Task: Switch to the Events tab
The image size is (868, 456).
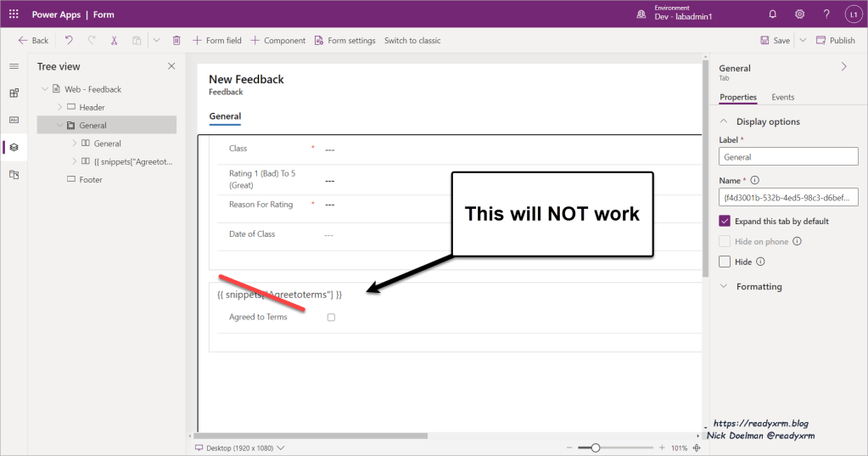Action: click(782, 98)
